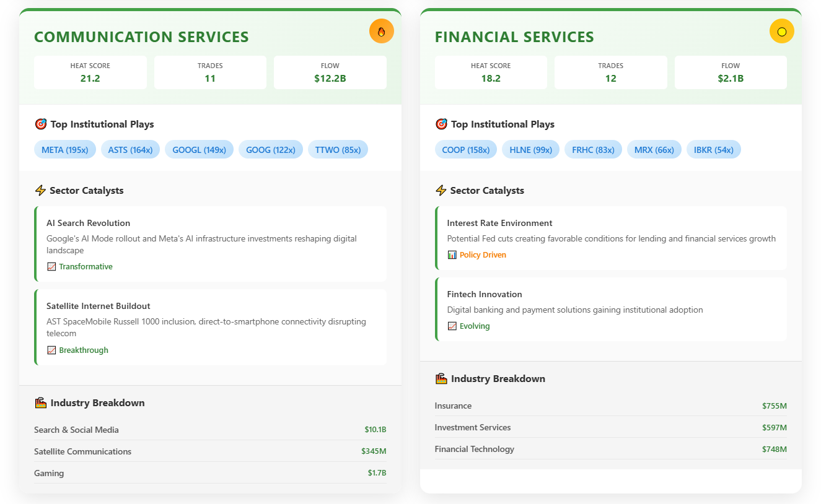Click the Trades 11 stat box
This screenshot has width=821, height=504.
tap(210, 72)
